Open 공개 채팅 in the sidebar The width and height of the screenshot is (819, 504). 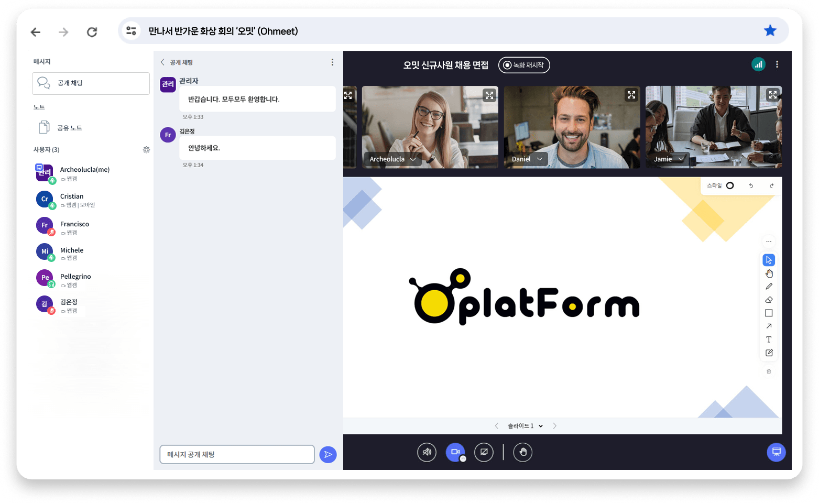(91, 83)
